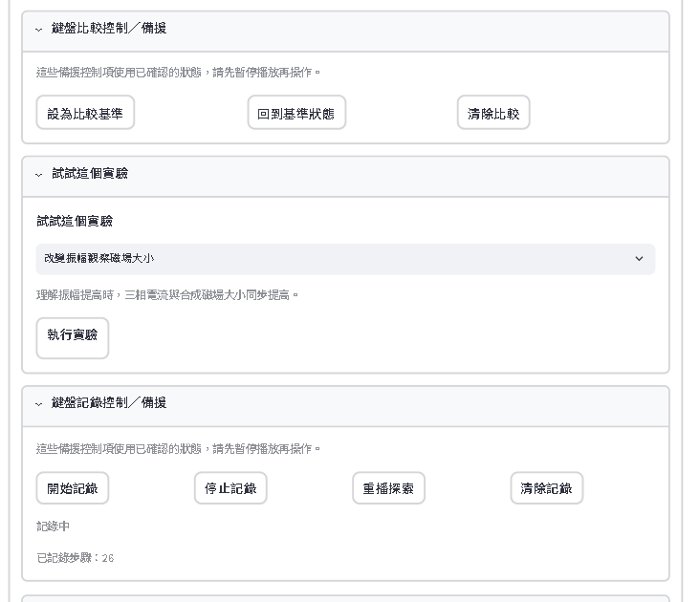
Task: Click the 開始記錄 button
Action: click(x=73, y=488)
